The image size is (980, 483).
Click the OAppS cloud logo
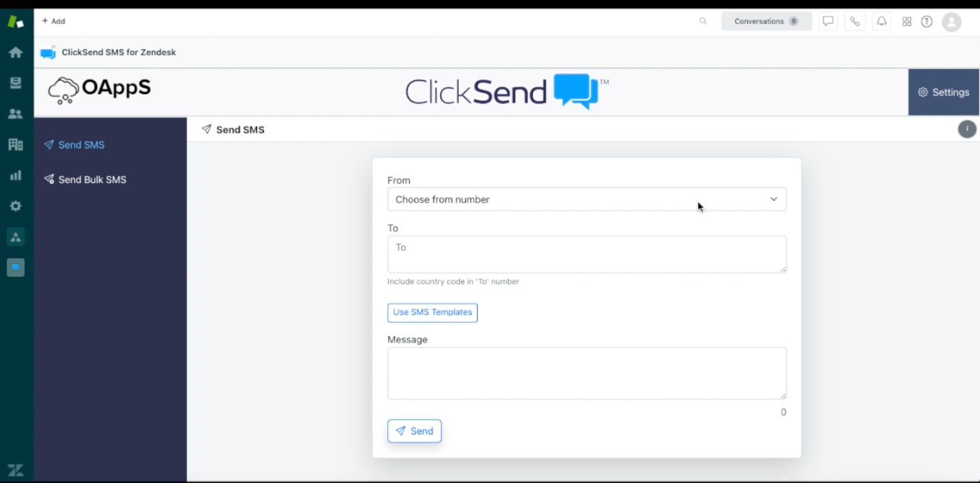pos(99,90)
